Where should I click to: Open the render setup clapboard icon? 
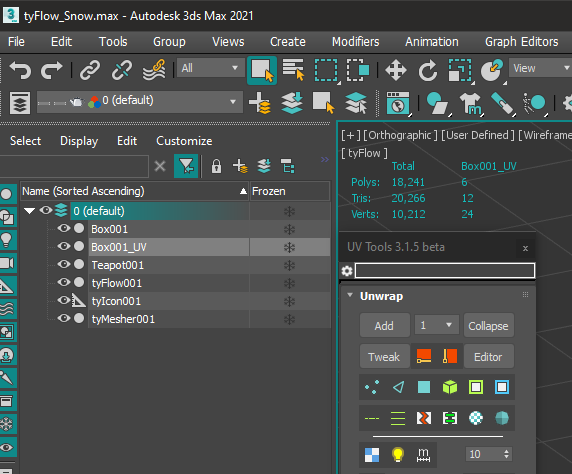pos(398,104)
